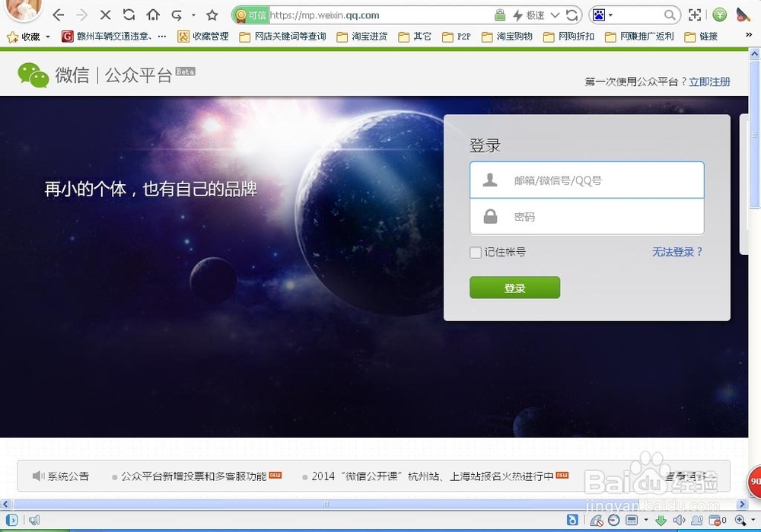761x532 pixels.
Task: Focus the 邮箱/微信号/QQ号 account field
Action: click(x=587, y=180)
